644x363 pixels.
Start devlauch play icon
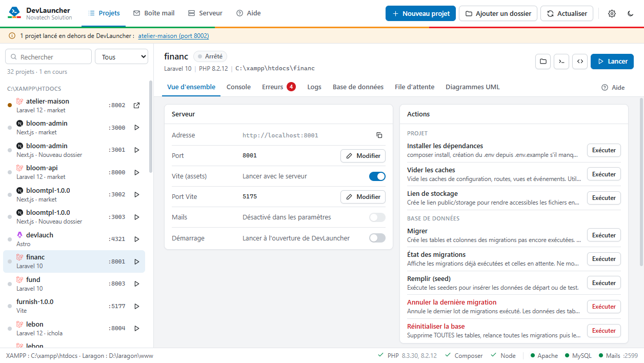pos(136,239)
